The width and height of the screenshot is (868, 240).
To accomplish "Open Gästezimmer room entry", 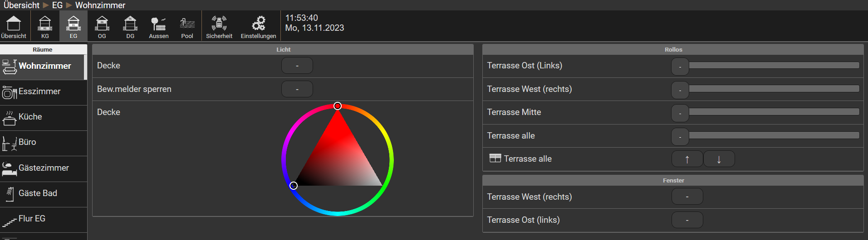I will [43, 168].
